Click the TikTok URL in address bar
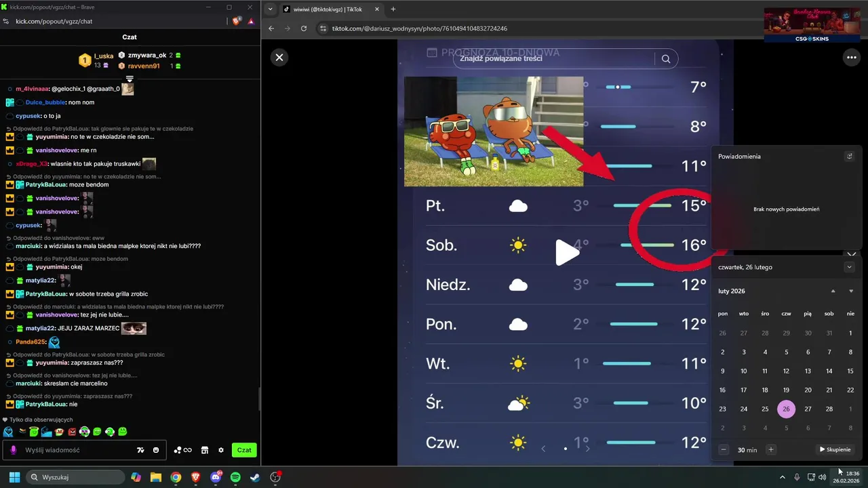Image resolution: width=868 pixels, height=488 pixels. tap(420, 28)
